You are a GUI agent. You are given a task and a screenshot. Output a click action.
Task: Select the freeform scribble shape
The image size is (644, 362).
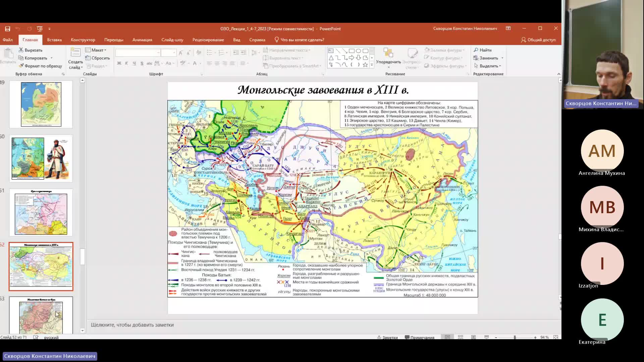pyautogui.click(x=331, y=65)
